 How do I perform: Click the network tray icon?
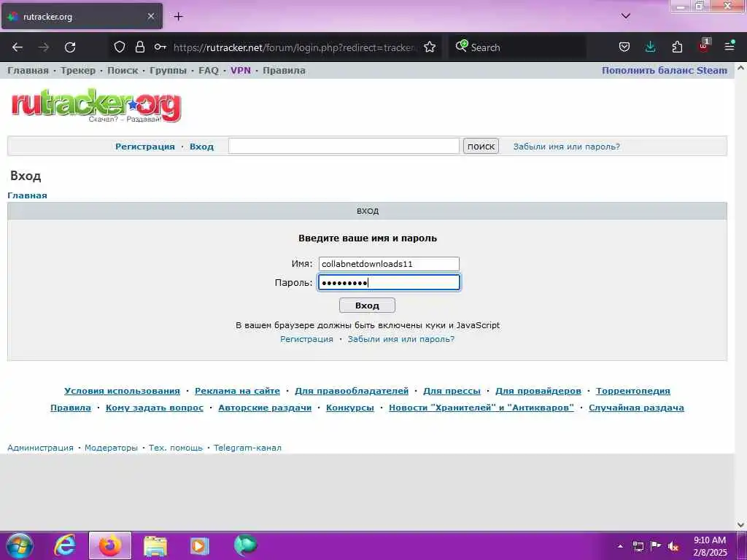638,546
